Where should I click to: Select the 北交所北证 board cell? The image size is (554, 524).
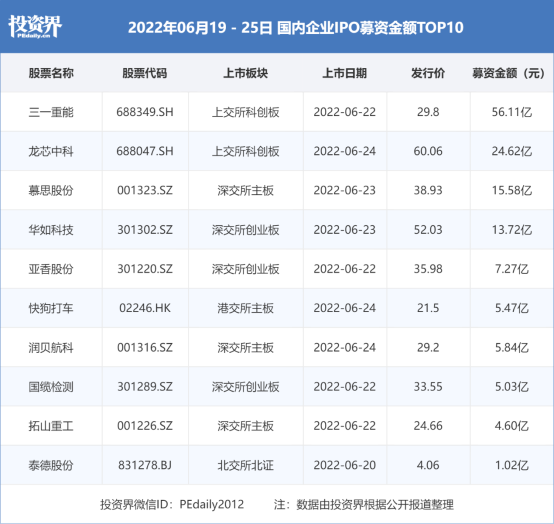coord(246,465)
